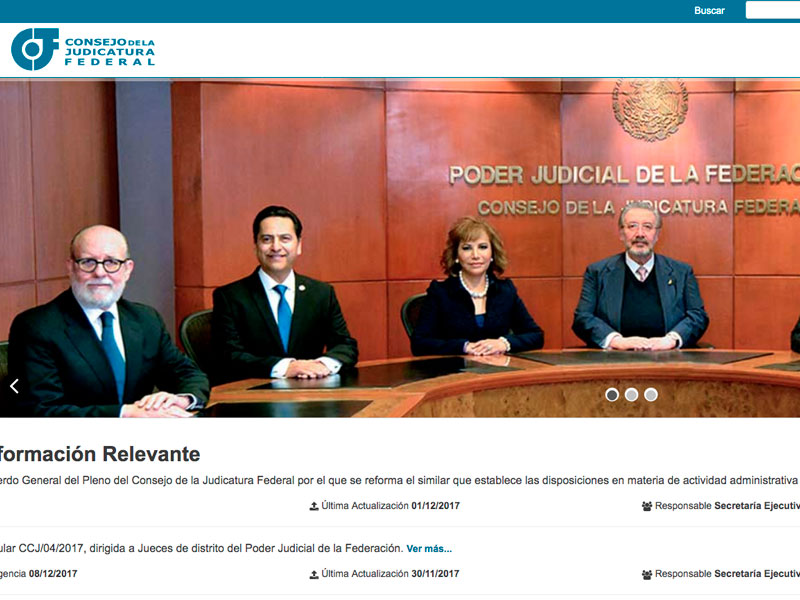Screen dimensions: 800x600
Task: Click the search input field next to Buscar
Action: [772, 10]
